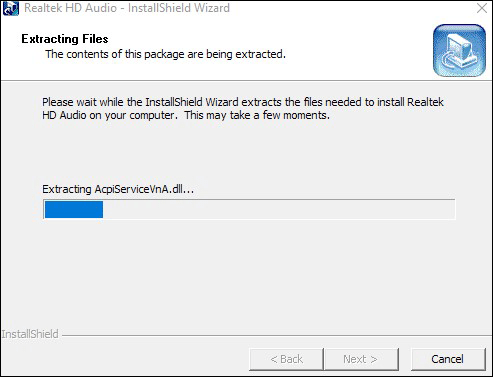Click the empty remainder of the progress bar

click(x=278, y=209)
